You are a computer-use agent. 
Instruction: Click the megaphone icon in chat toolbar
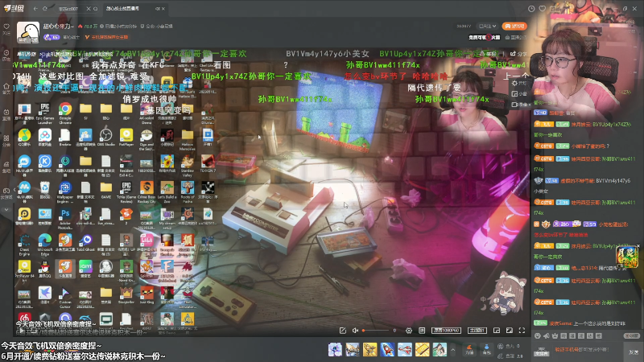click(x=547, y=335)
